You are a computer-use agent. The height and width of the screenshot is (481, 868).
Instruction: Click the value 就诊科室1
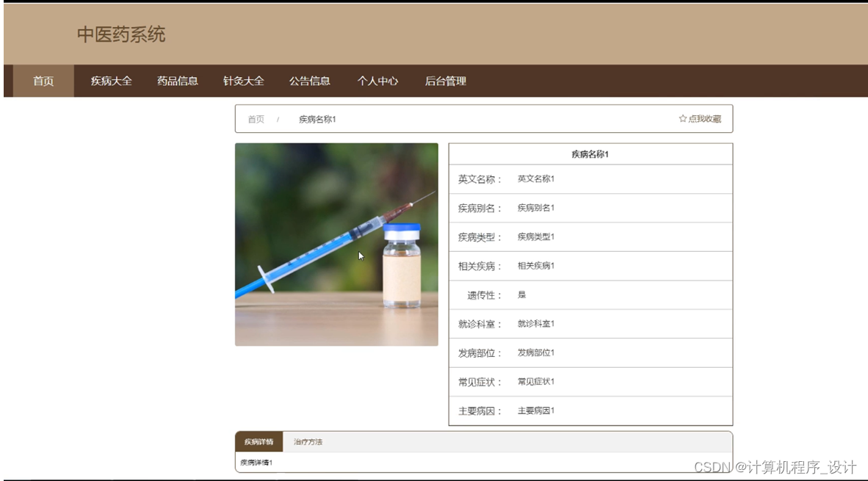536,323
